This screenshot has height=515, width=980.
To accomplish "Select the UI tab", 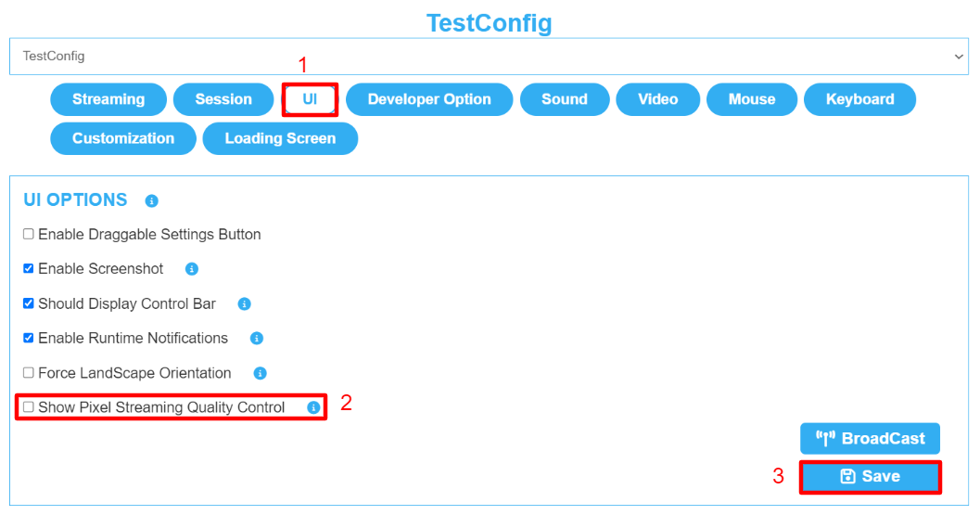I will 310,99.
